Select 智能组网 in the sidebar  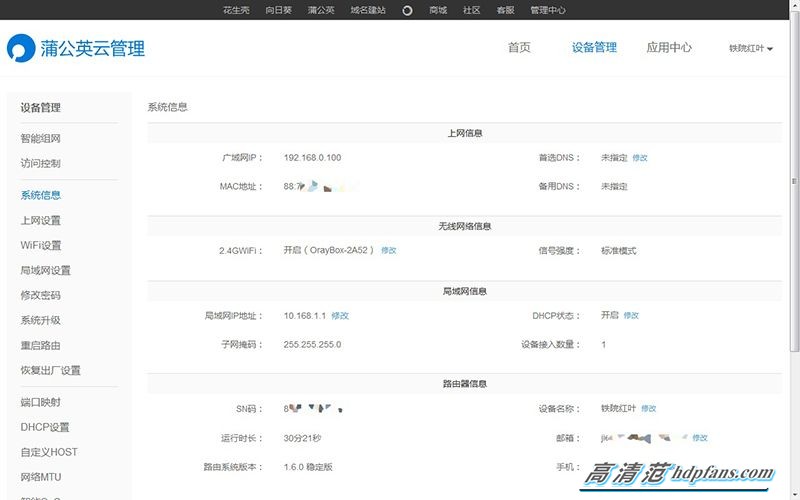(40, 138)
